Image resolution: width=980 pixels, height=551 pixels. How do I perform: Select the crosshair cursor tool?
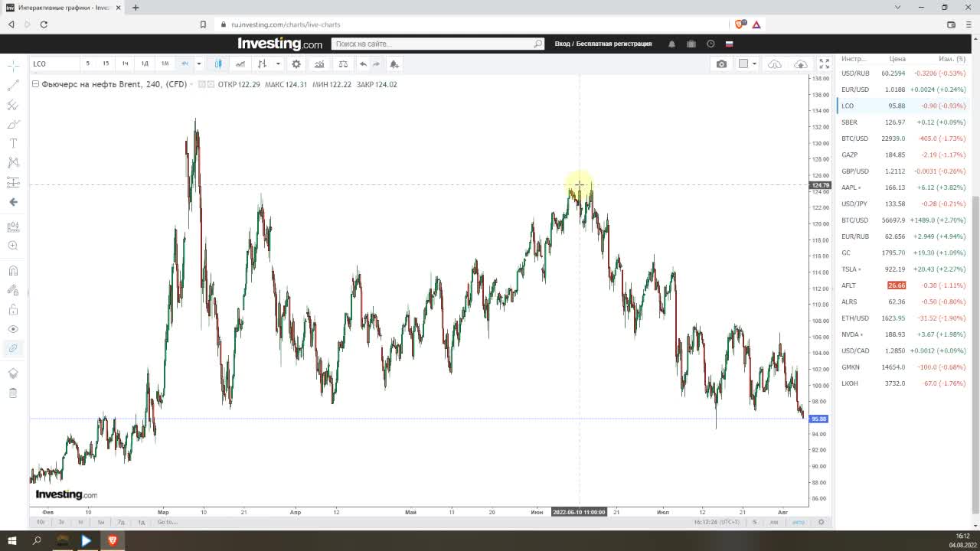[x=13, y=67]
